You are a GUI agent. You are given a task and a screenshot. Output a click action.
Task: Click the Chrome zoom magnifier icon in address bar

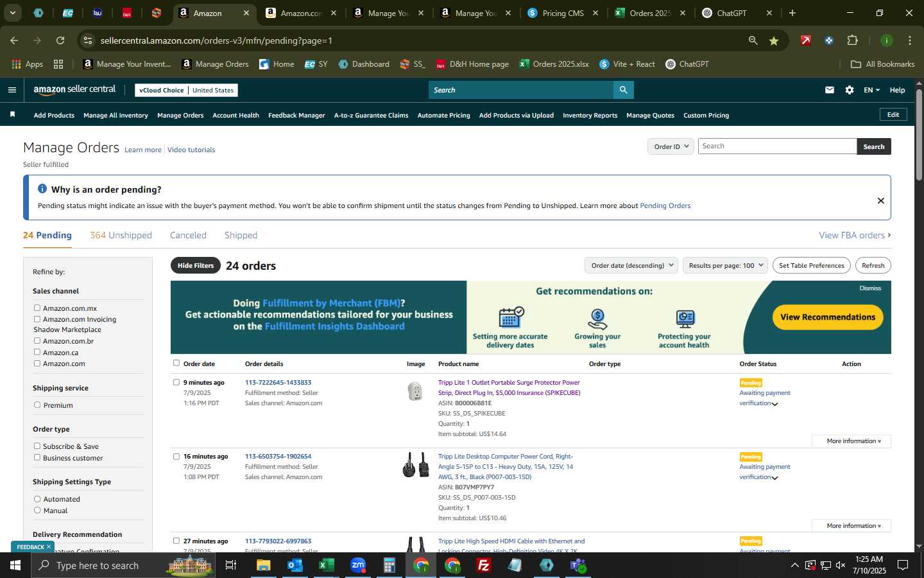(753, 40)
